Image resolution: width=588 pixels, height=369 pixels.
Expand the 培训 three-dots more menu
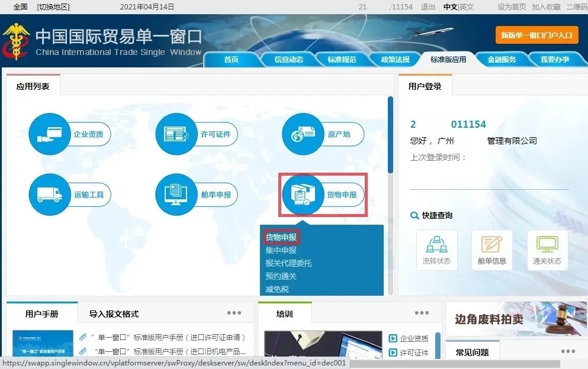pyautogui.click(x=422, y=313)
